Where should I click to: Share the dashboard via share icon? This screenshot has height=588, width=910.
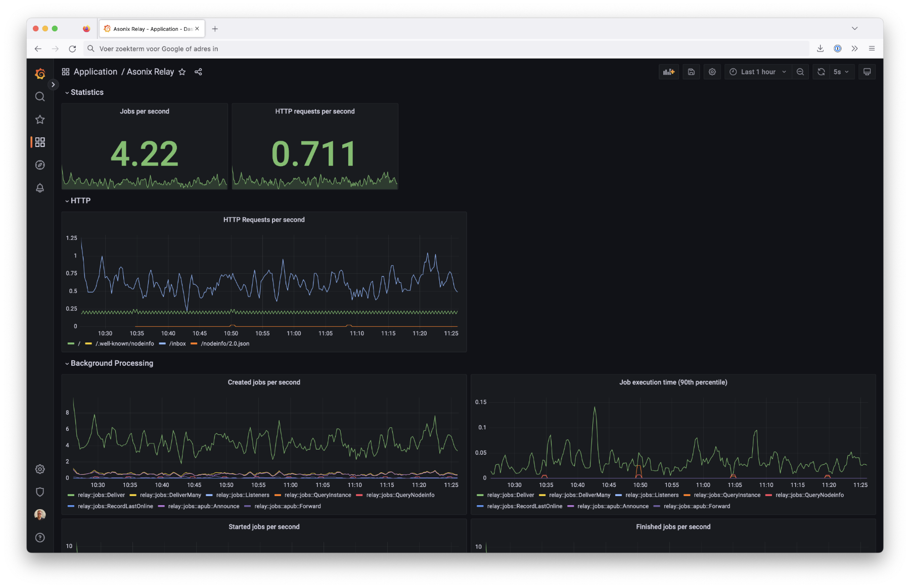tap(198, 72)
